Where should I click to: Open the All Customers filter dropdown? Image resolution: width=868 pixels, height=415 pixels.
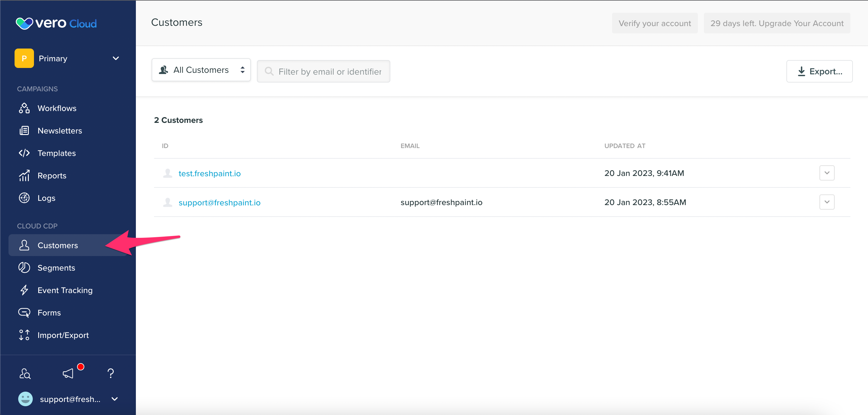[x=201, y=70]
